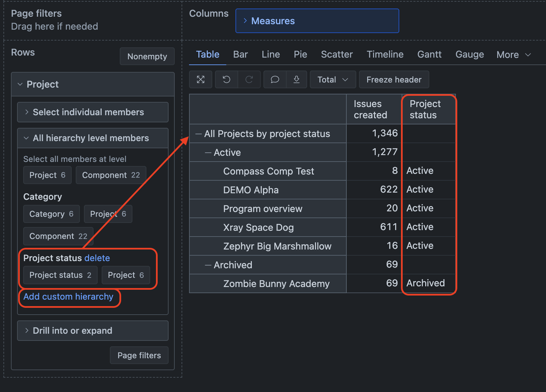Image resolution: width=546 pixels, height=392 pixels.
Task: Click the fullscreen expand icon in toolbar
Action: [201, 79]
